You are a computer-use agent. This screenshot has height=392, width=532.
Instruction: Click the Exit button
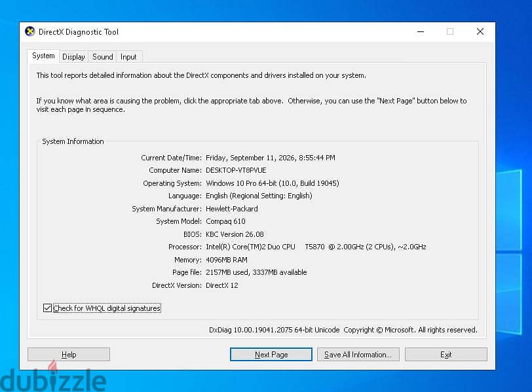pos(446,355)
